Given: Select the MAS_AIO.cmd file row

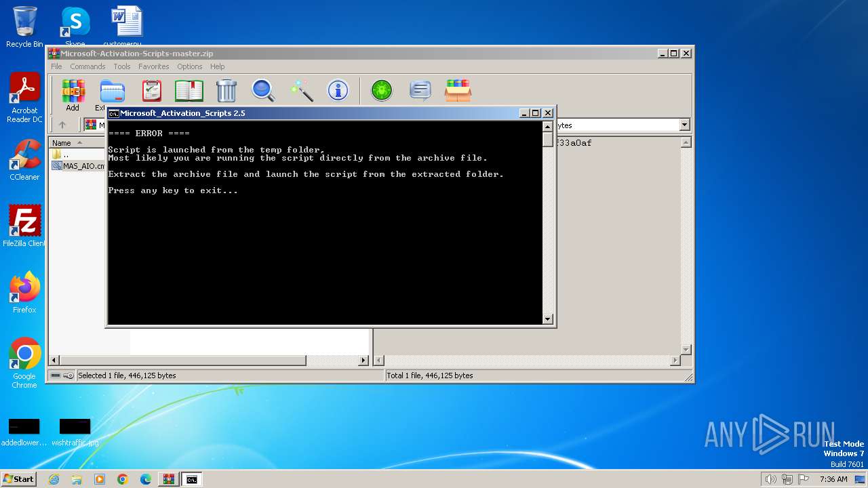Looking at the screenshot, I should [78, 165].
